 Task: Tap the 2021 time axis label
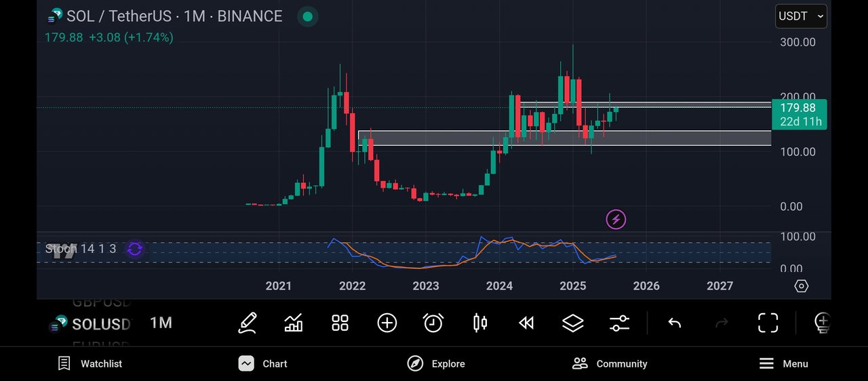pos(278,286)
